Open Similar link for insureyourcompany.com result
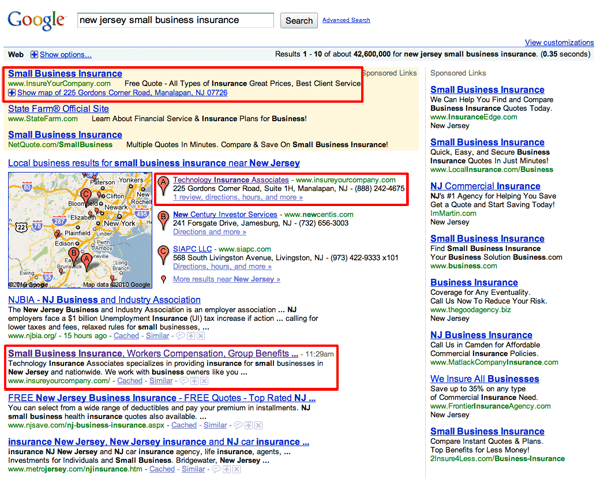The height and width of the screenshot is (479, 600). click(161, 381)
